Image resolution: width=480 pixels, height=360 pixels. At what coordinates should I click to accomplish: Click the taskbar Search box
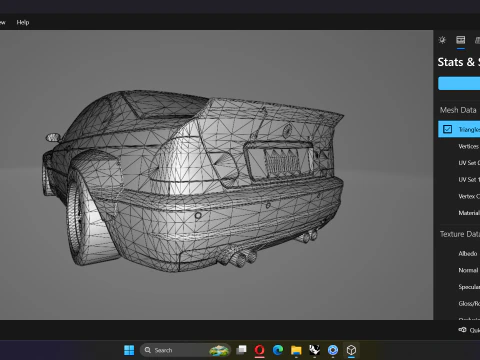185,350
